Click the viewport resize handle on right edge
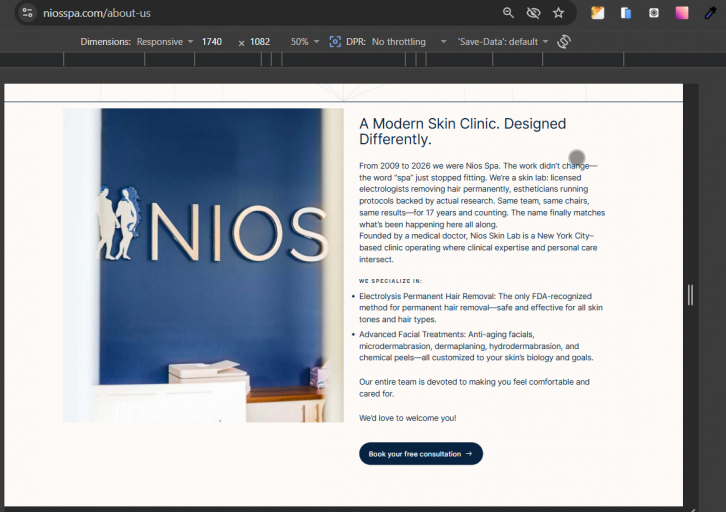Image resolution: width=726 pixels, height=512 pixels. 690,295
